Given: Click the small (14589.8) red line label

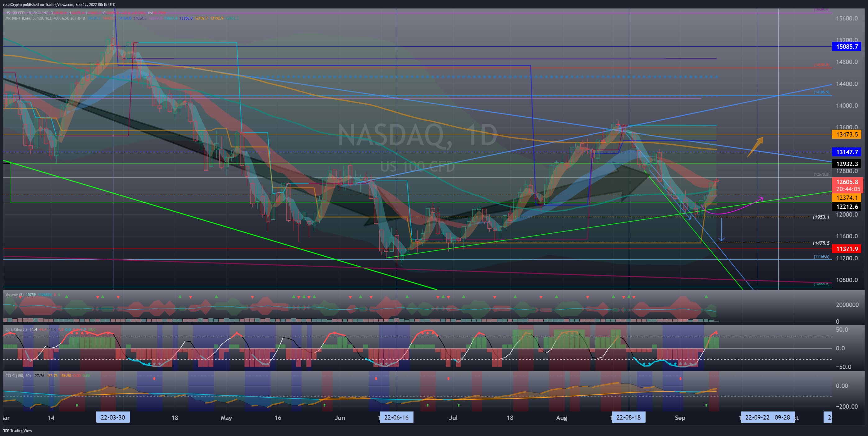Looking at the screenshot, I should [x=821, y=65].
